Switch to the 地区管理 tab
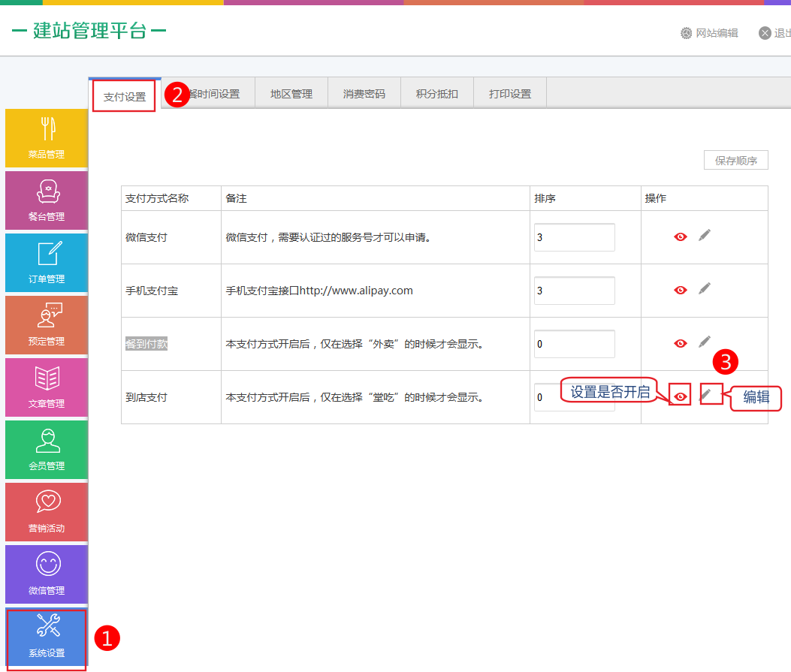The image size is (791, 672). [x=291, y=94]
